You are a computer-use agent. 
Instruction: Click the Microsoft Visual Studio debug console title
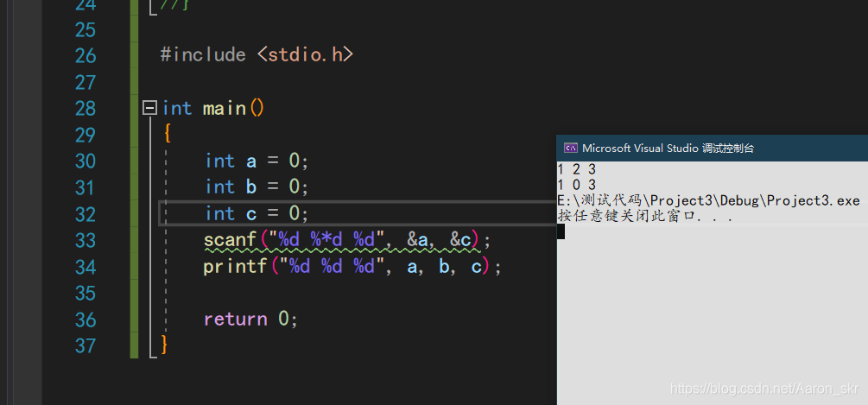[x=668, y=148]
